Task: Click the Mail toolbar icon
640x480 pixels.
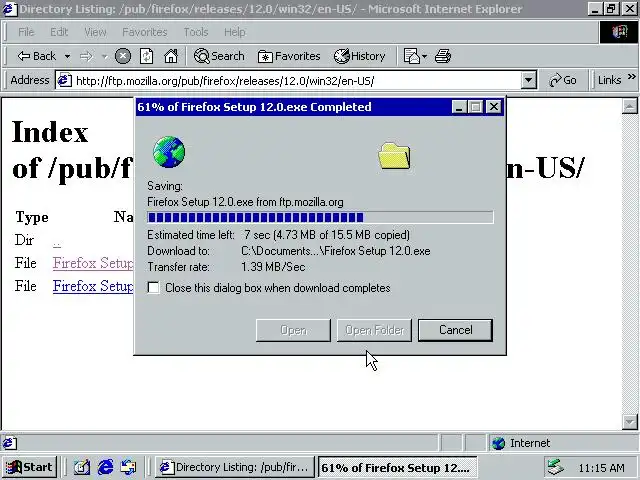Action: click(x=411, y=56)
